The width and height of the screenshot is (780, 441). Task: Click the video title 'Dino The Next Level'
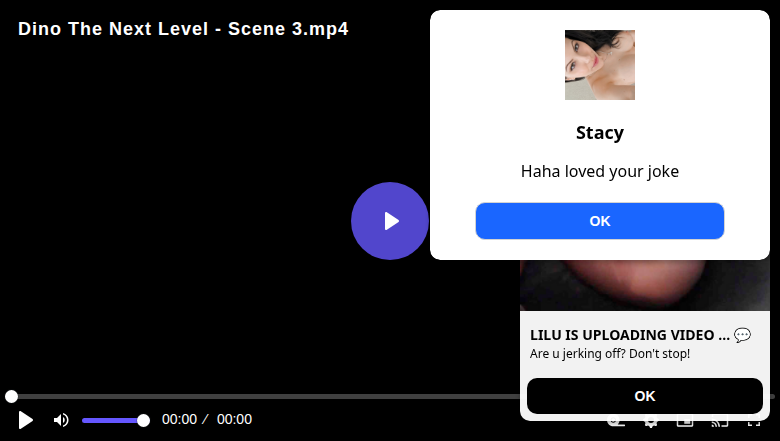(113, 29)
